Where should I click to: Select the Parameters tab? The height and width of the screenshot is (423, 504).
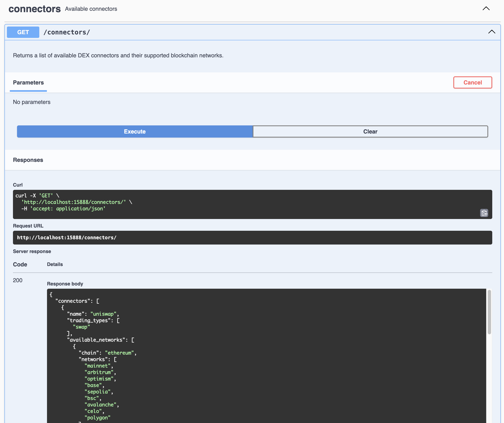click(28, 83)
